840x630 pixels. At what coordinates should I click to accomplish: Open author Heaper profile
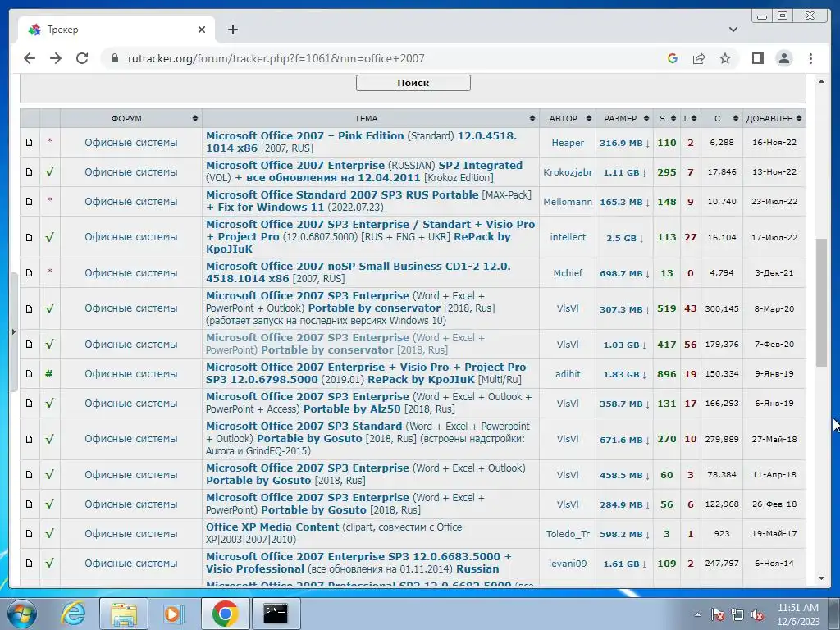click(x=568, y=143)
